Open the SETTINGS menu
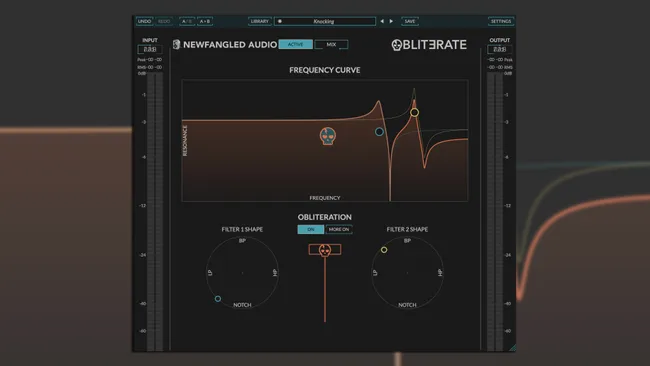650x366 pixels. click(501, 21)
